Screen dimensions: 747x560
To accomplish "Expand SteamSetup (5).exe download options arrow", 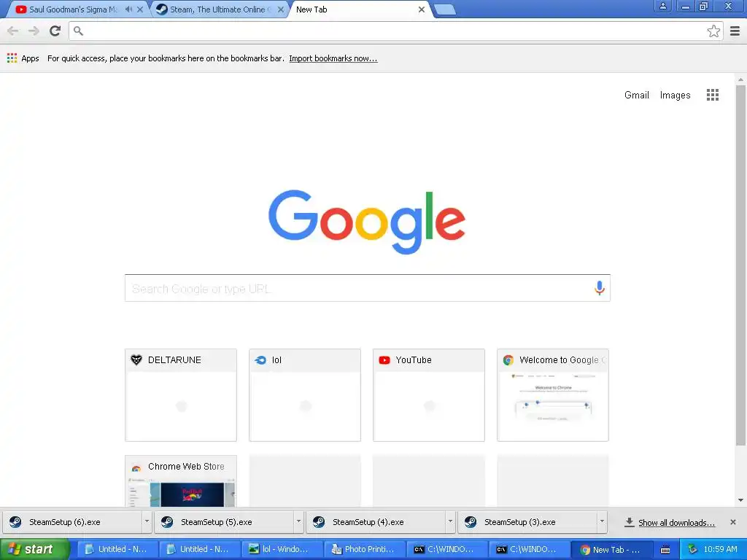I will 298,522.
